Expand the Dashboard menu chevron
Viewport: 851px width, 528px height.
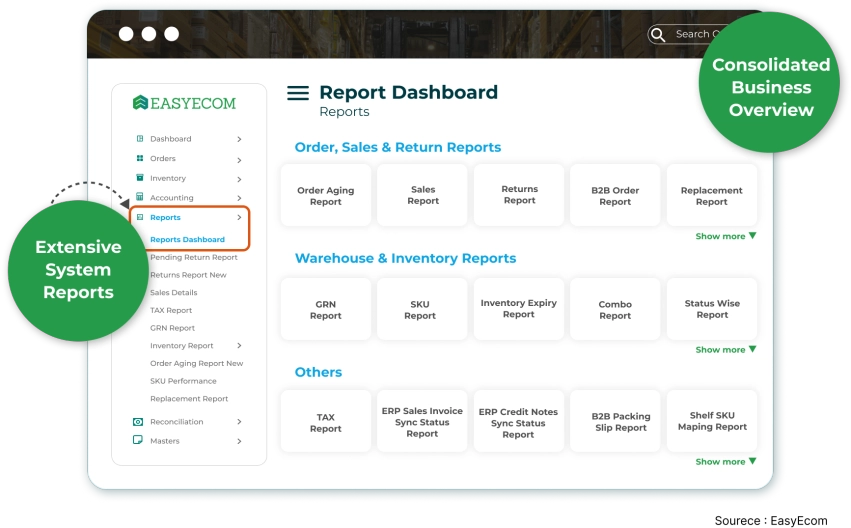239,139
